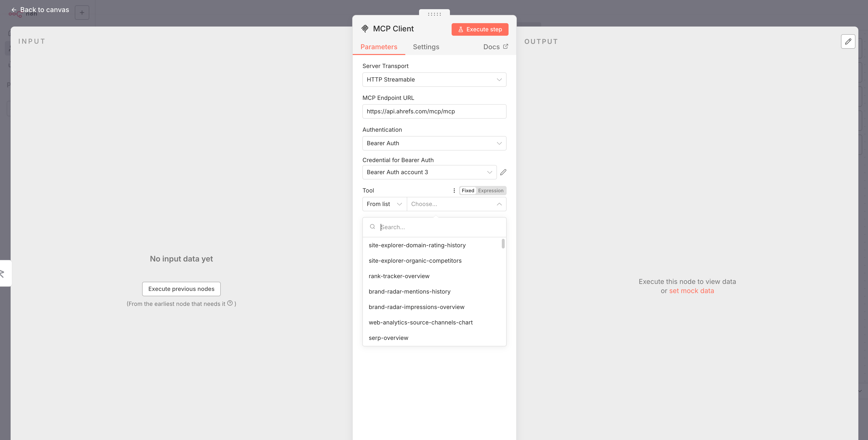This screenshot has height=440, width=868.
Task: Click the panel drag handle dots
Action: (x=434, y=14)
